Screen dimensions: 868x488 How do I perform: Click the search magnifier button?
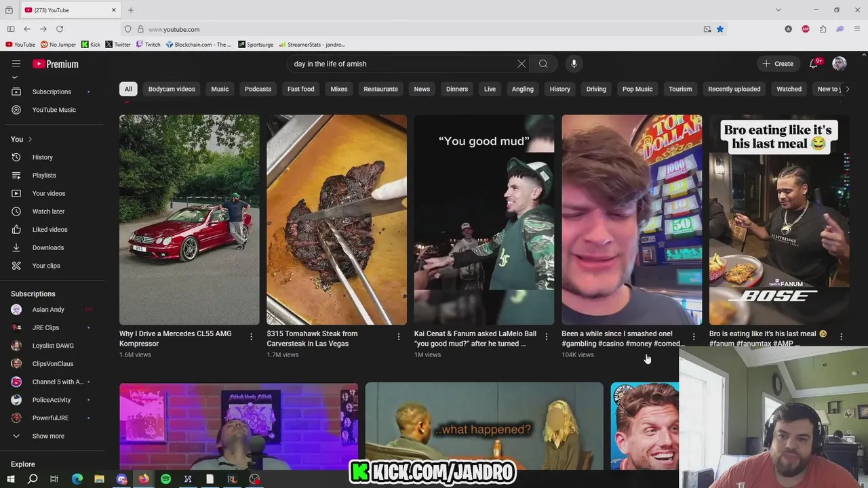[x=543, y=64]
